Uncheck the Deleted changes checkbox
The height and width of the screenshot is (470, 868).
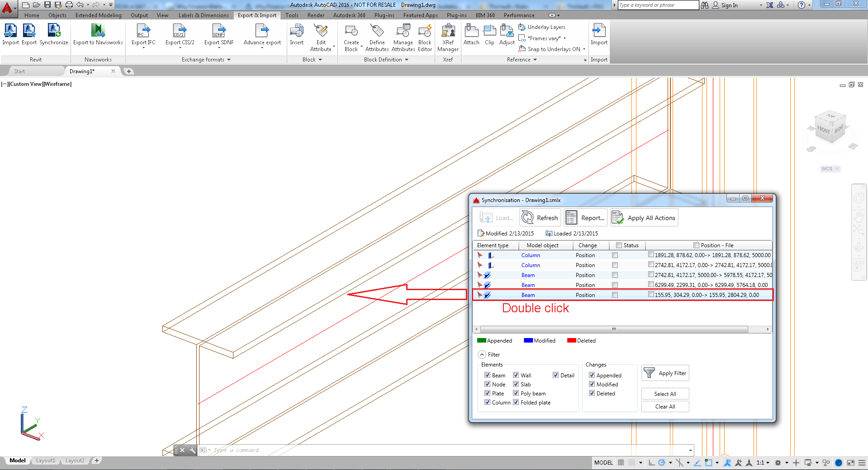[592, 393]
